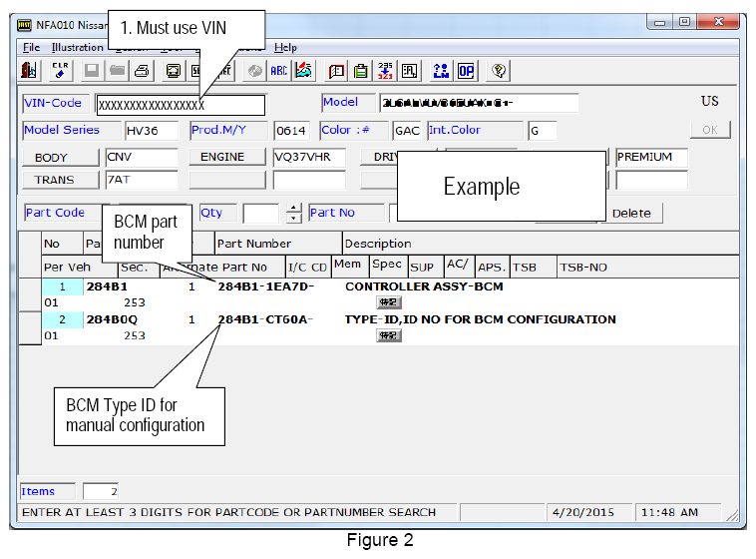Click the field showing PREMIUM
Viewport: 756px width, 559px height.
point(652,158)
